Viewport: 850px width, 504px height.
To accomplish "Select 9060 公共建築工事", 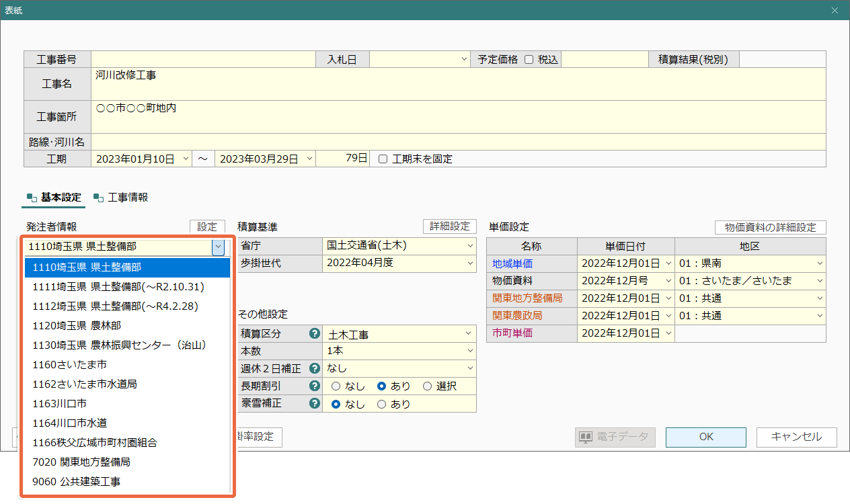I will point(127,482).
